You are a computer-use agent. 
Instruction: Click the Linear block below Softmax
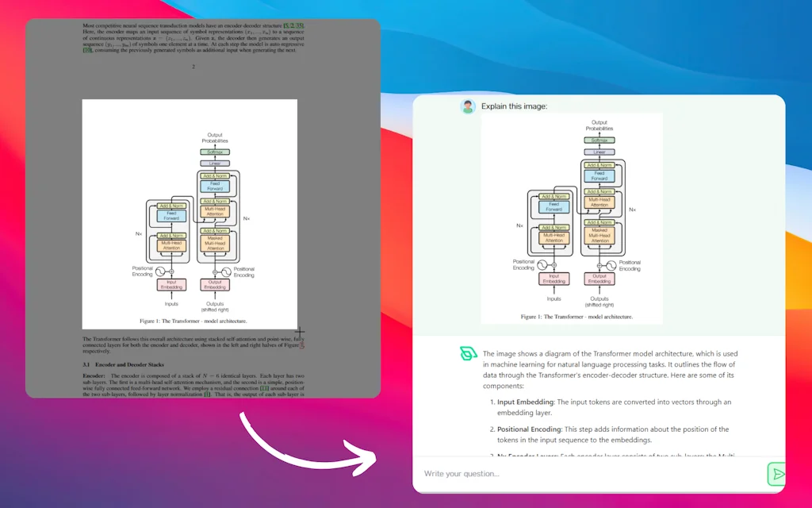[599, 152]
